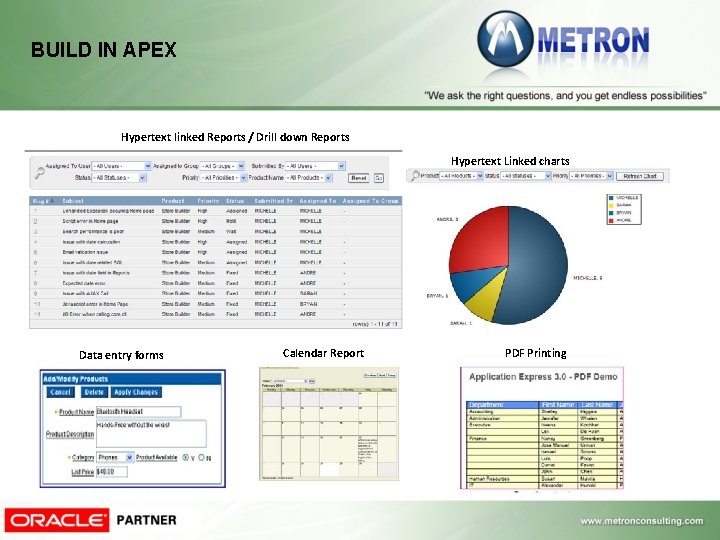Open the Assigned To User dropdown

tap(121, 166)
